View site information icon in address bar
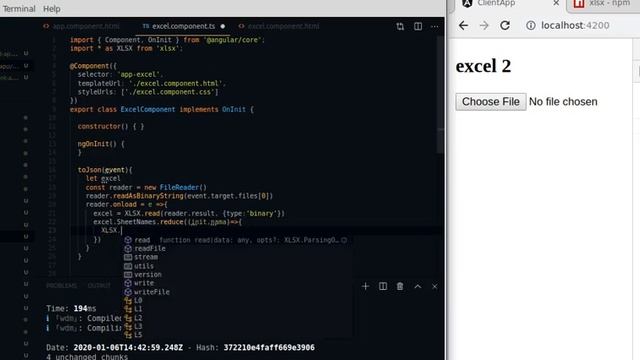Screen dimensions: 640x360 [531, 25]
